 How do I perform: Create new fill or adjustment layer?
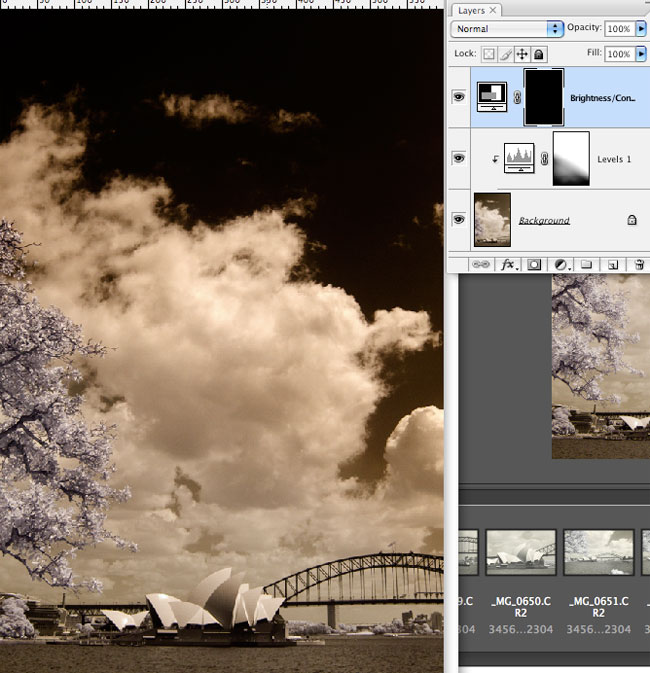tap(561, 265)
